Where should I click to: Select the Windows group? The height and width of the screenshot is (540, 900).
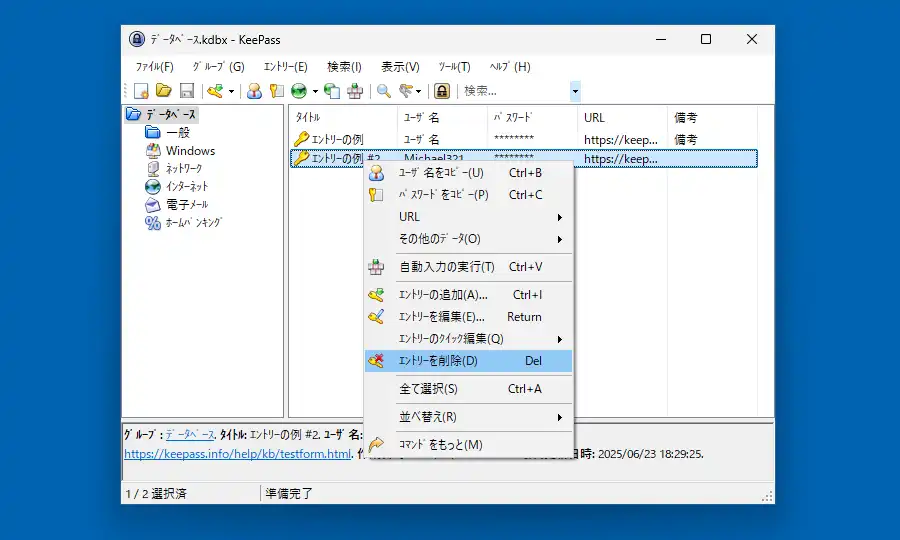pyautogui.click(x=191, y=150)
